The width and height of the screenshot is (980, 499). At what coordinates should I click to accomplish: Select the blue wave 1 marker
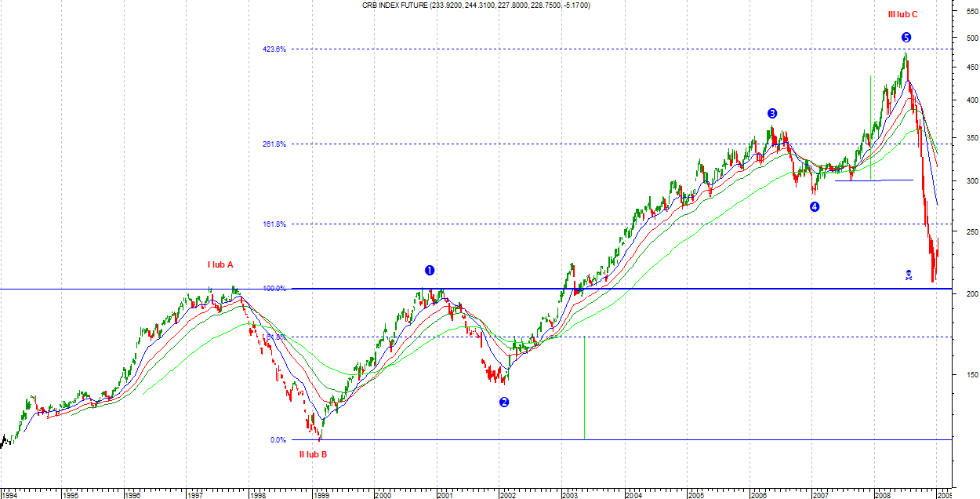[x=430, y=270]
